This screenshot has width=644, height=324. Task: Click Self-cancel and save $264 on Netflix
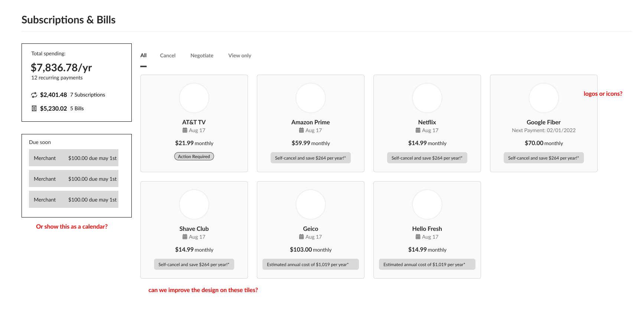[x=427, y=157]
